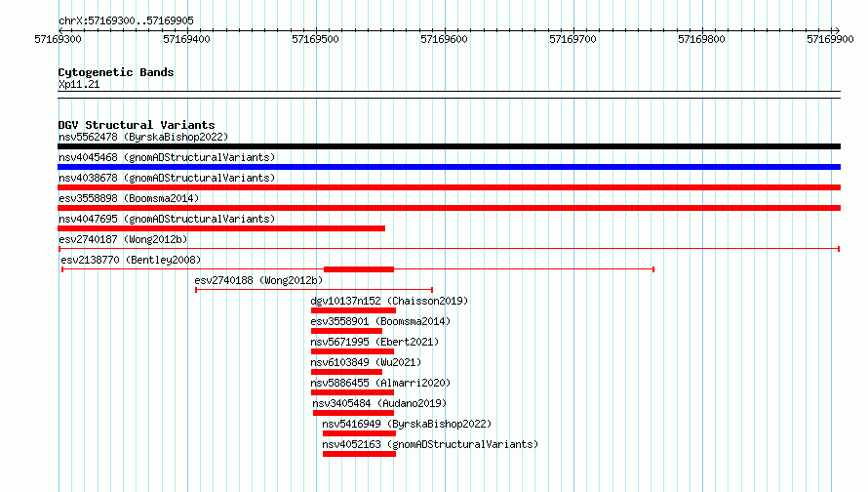
Task: Click the 57169900 ruler coordinate
Action: (830, 39)
